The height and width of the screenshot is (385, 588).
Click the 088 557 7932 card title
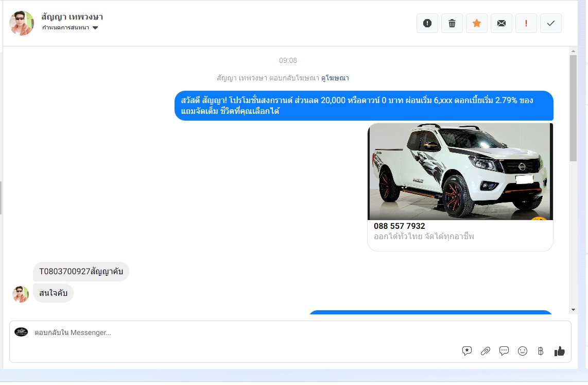click(x=400, y=226)
